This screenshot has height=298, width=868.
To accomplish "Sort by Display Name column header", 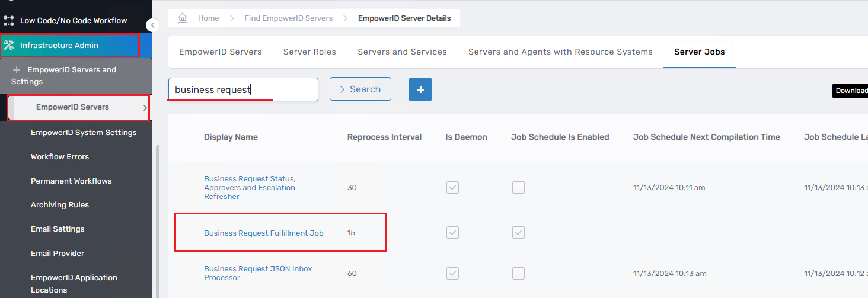I will tap(231, 137).
